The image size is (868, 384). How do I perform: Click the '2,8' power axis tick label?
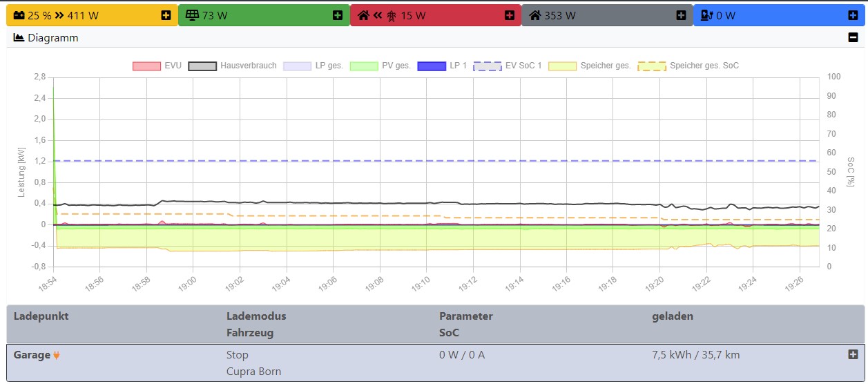(39, 77)
